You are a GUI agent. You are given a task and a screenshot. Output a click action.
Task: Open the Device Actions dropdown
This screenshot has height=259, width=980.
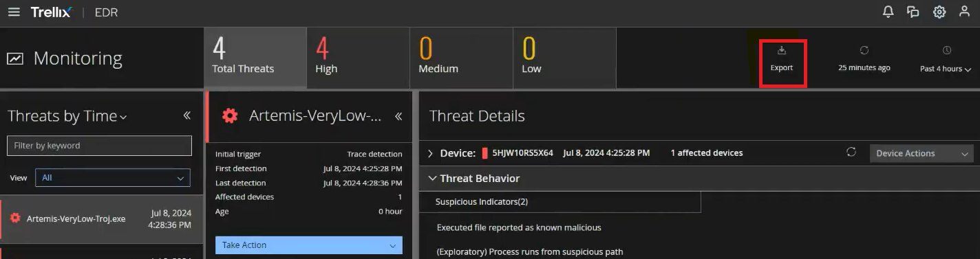click(x=922, y=153)
